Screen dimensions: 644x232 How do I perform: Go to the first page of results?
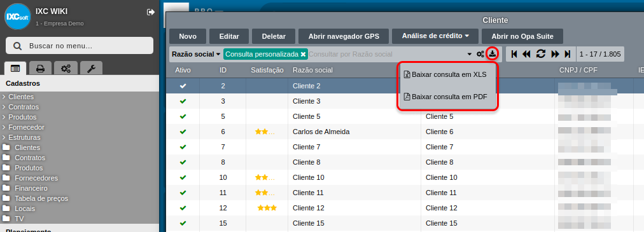pyautogui.click(x=514, y=53)
